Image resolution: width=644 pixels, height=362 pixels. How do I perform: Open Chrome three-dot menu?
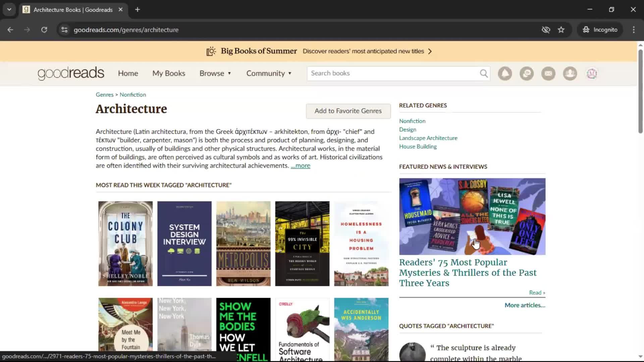634,30
